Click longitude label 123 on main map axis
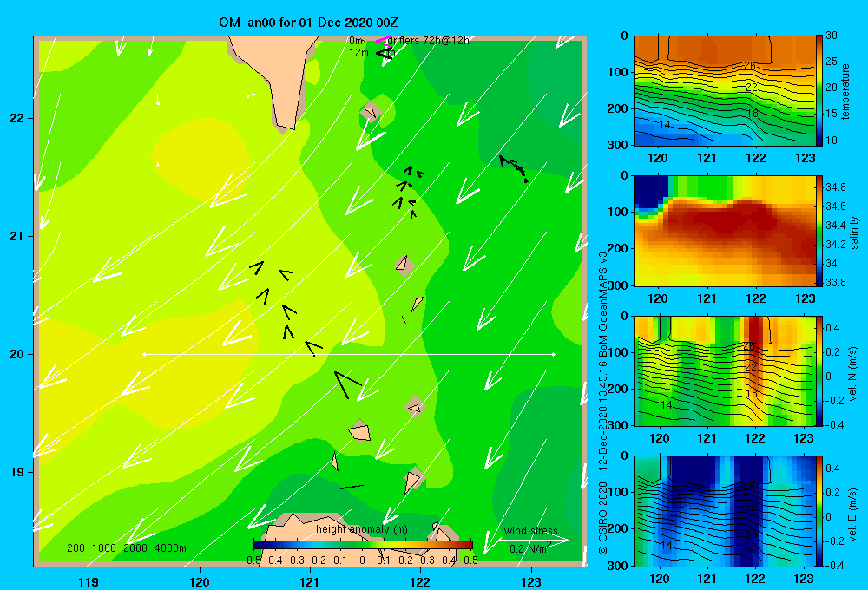The width and height of the screenshot is (868, 590). pyautogui.click(x=531, y=582)
